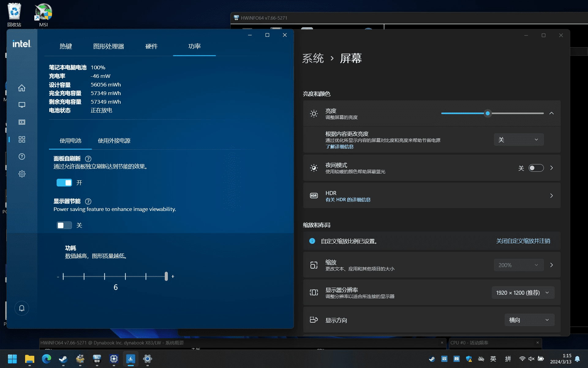The image size is (588, 368).
Task: Open the help question-mark sidebar icon
Action: click(22, 157)
